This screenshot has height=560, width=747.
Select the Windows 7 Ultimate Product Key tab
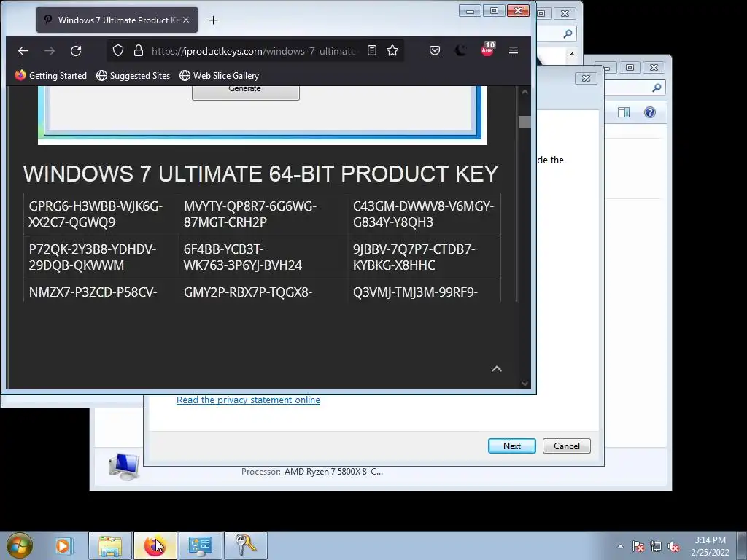117,20
